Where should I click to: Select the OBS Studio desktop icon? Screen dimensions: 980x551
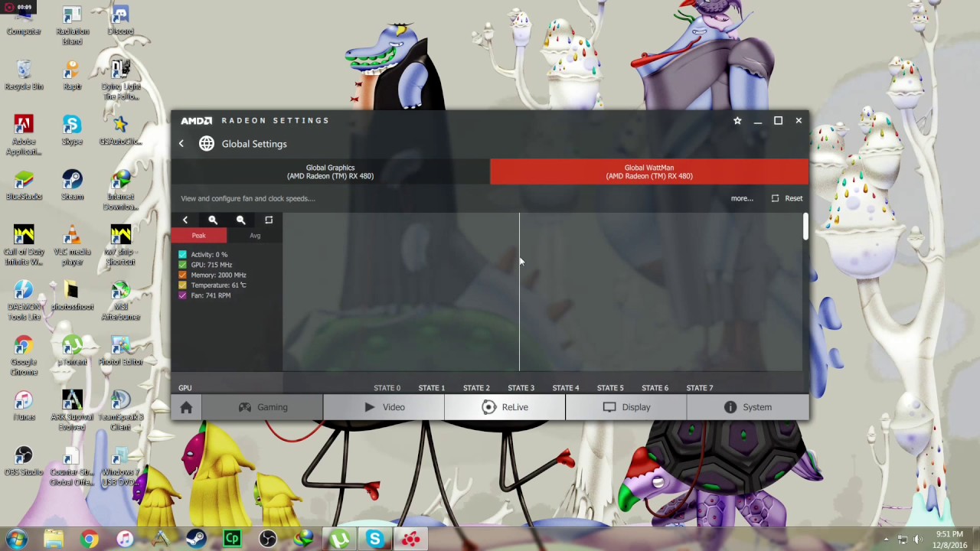[x=24, y=461]
